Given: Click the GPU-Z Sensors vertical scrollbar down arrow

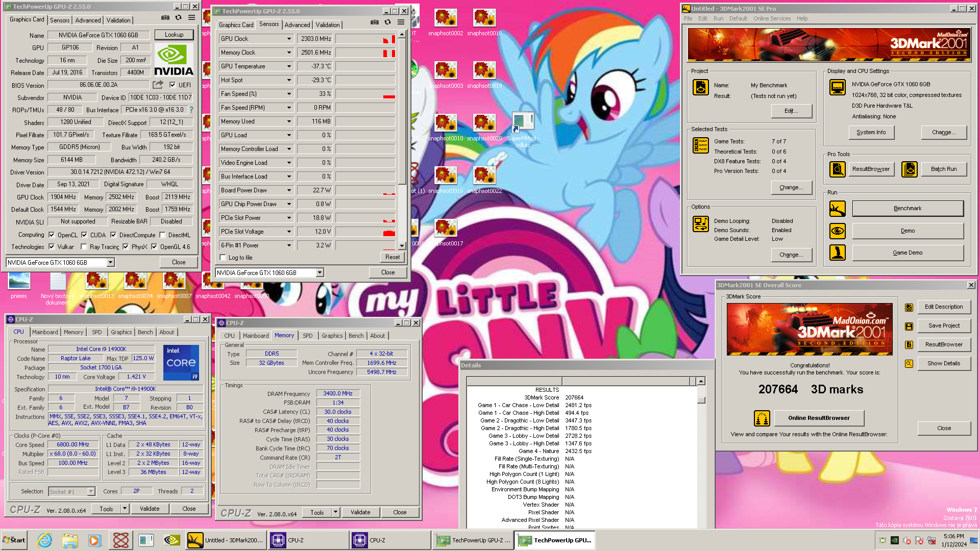Looking at the screenshot, I should pyautogui.click(x=402, y=246).
